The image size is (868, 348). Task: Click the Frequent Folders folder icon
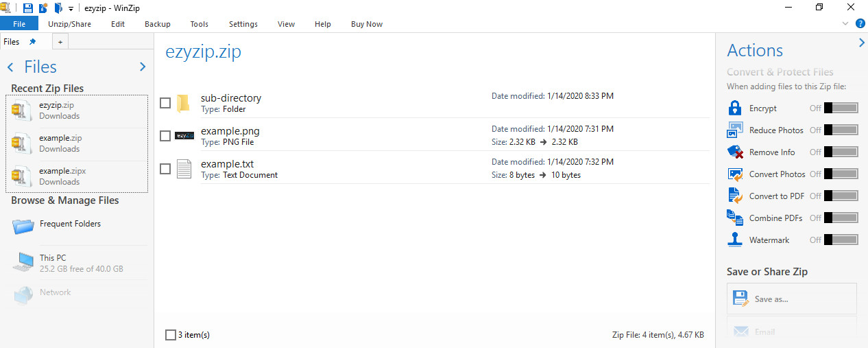[x=23, y=225]
